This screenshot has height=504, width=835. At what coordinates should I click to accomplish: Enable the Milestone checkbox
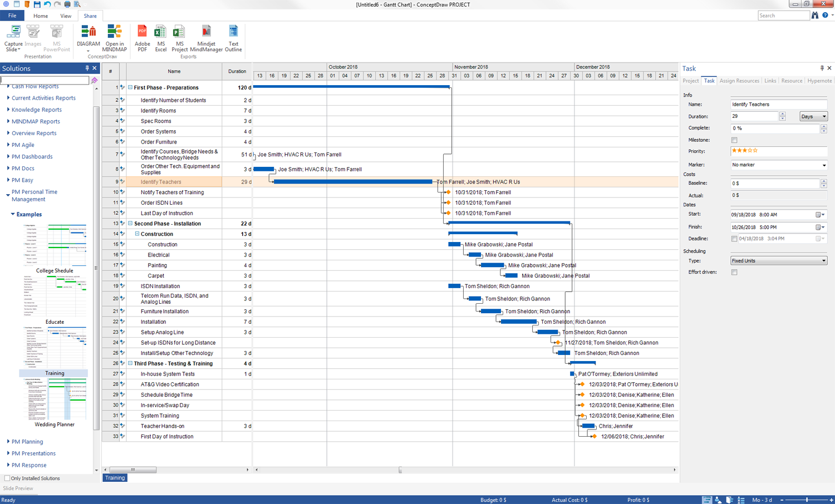tap(734, 140)
